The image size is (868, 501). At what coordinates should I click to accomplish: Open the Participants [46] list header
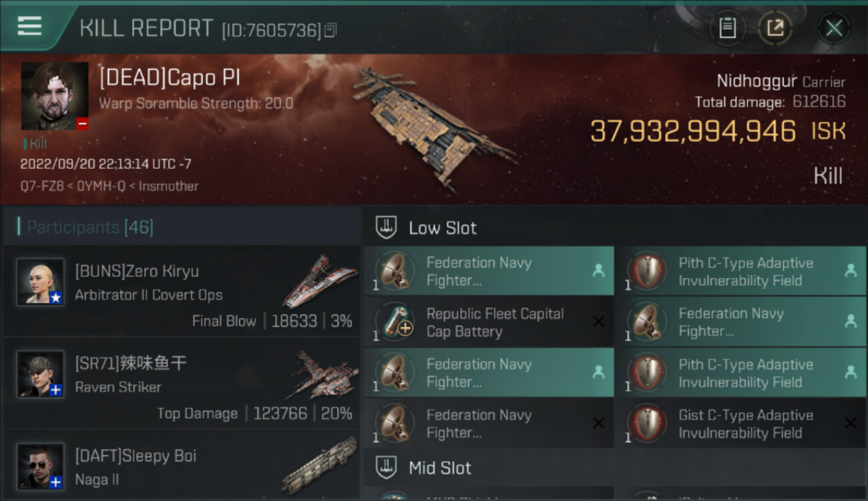coord(90,227)
